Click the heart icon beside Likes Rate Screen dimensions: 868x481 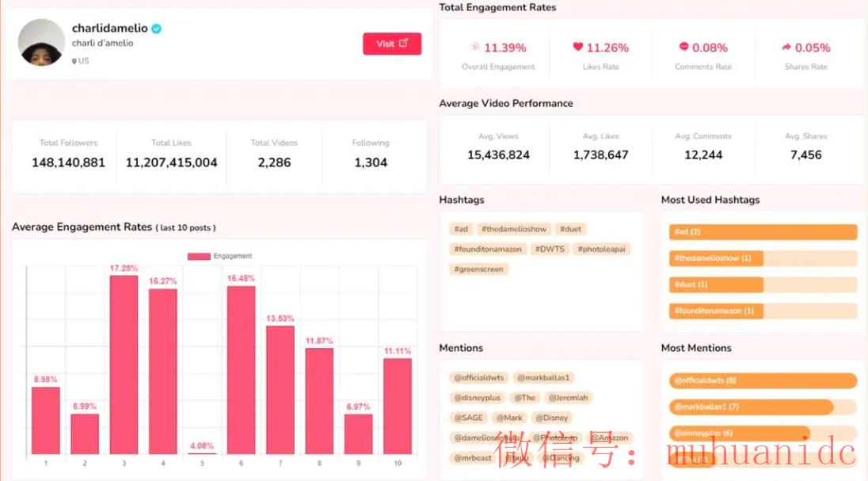coord(578,47)
